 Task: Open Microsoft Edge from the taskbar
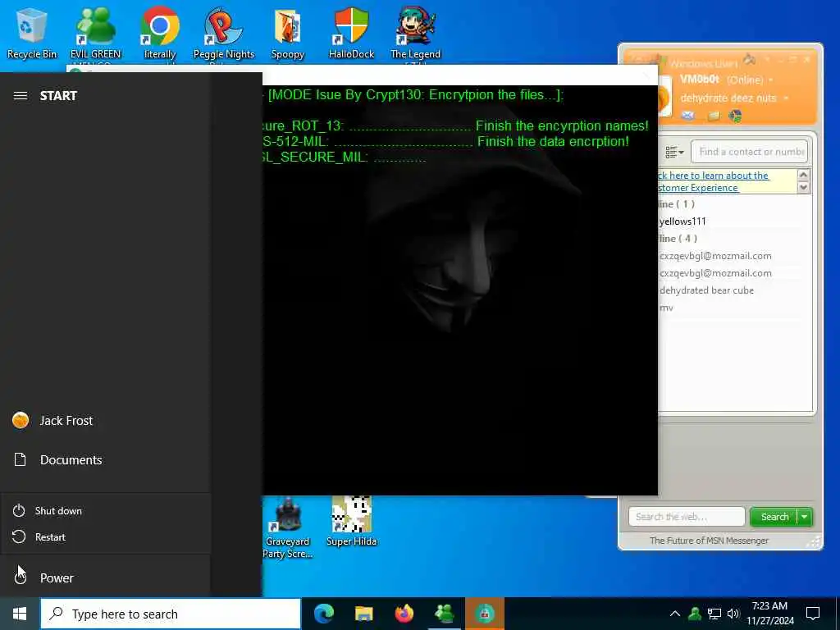pos(323,614)
